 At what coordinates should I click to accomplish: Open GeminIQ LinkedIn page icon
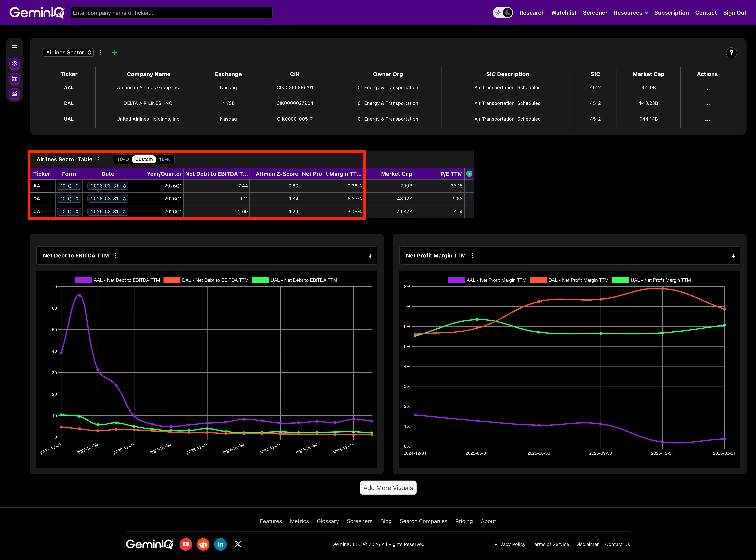(221, 544)
